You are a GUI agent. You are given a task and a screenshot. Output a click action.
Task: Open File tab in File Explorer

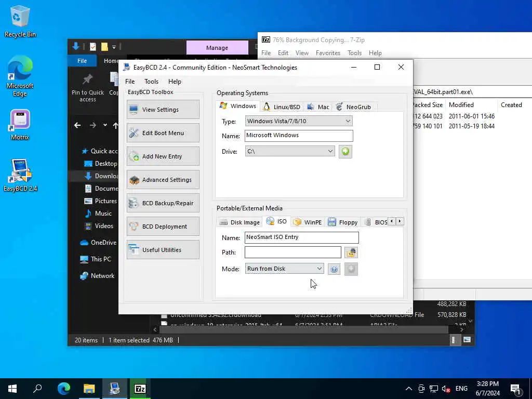(82, 61)
